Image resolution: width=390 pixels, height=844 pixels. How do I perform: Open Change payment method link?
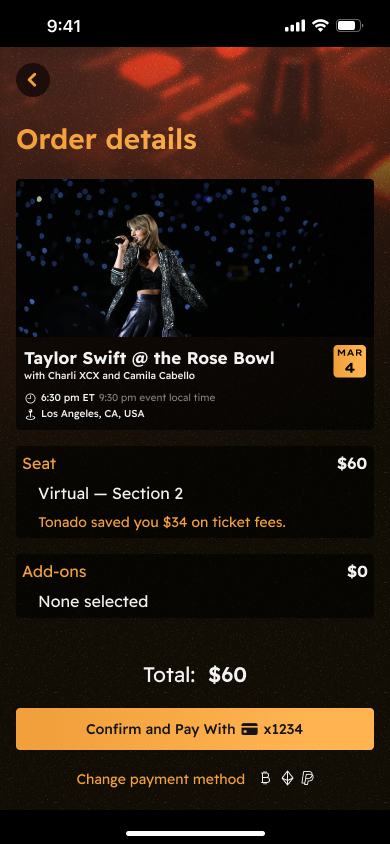pyautogui.click(x=160, y=779)
